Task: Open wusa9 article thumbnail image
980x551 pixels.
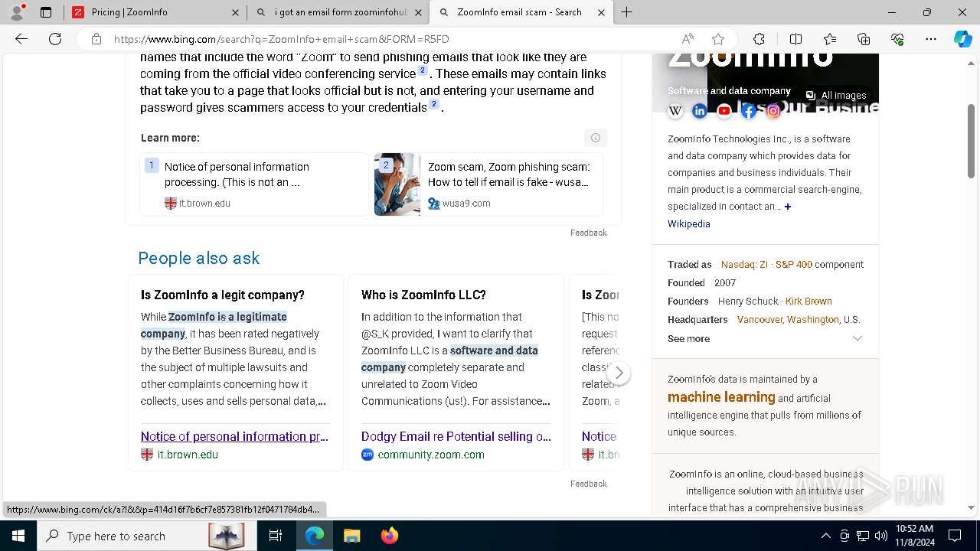Action: (x=397, y=184)
